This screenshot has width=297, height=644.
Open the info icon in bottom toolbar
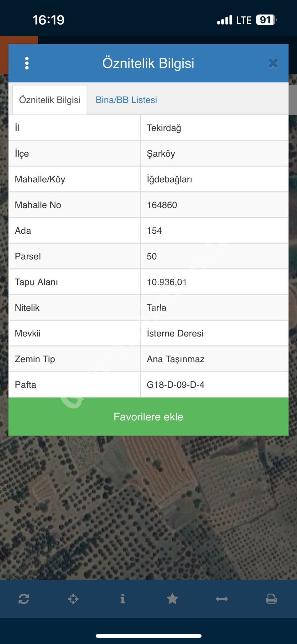click(123, 599)
